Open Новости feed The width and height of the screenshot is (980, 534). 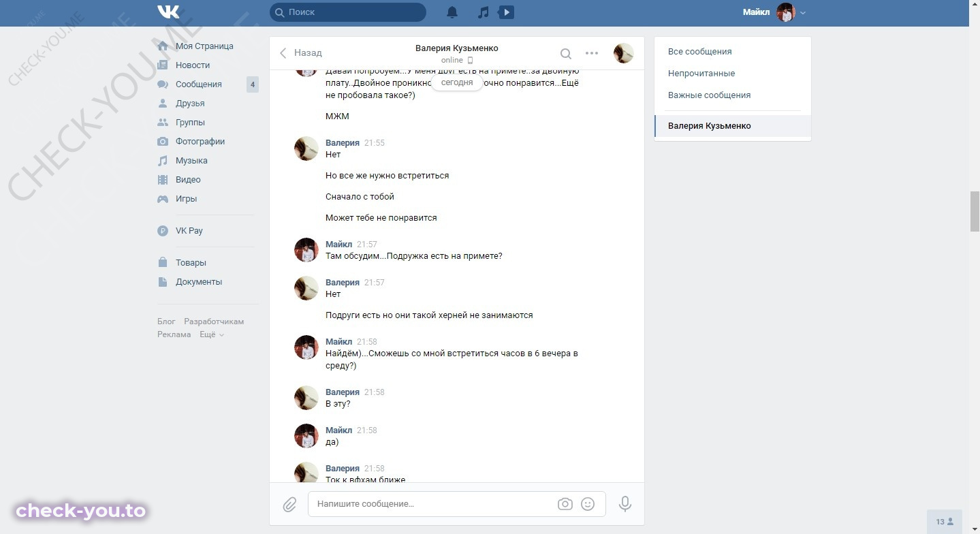click(x=193, y=65)
